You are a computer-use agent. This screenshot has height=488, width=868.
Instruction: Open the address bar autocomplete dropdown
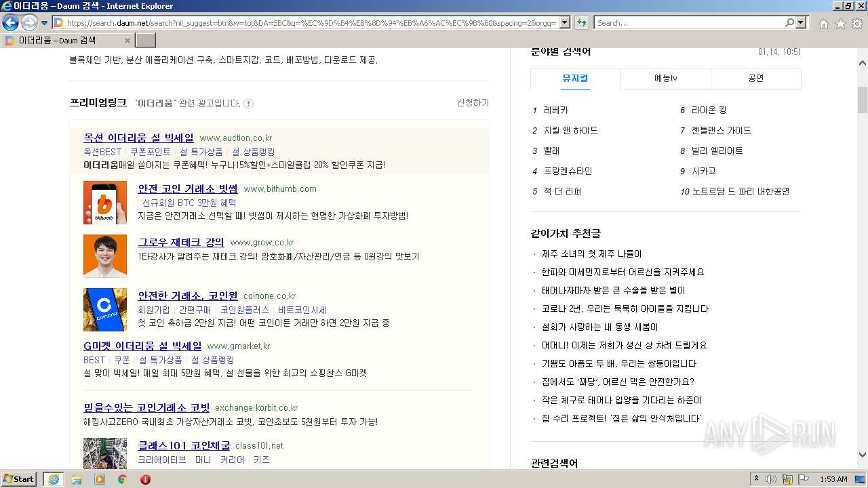(564, 23)
